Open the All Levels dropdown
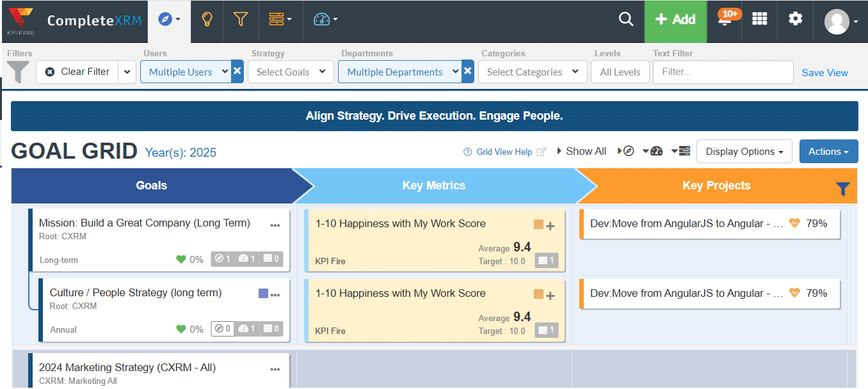Viewport: 868px width, 389px height. pyautogui.click(x=620, y=72)
